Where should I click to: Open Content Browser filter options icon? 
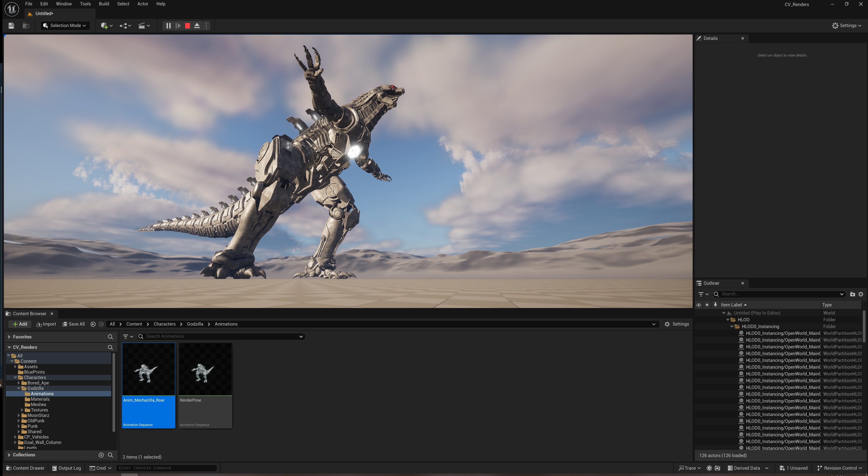pos(128,337)
